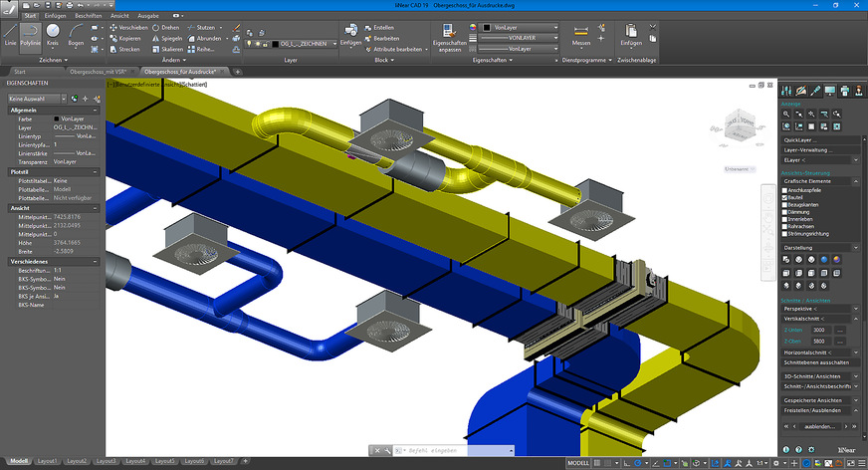Screen dimensions: 868x470
Task: Open the monitor display tab in right panel
Action: [x=829, y=91]
